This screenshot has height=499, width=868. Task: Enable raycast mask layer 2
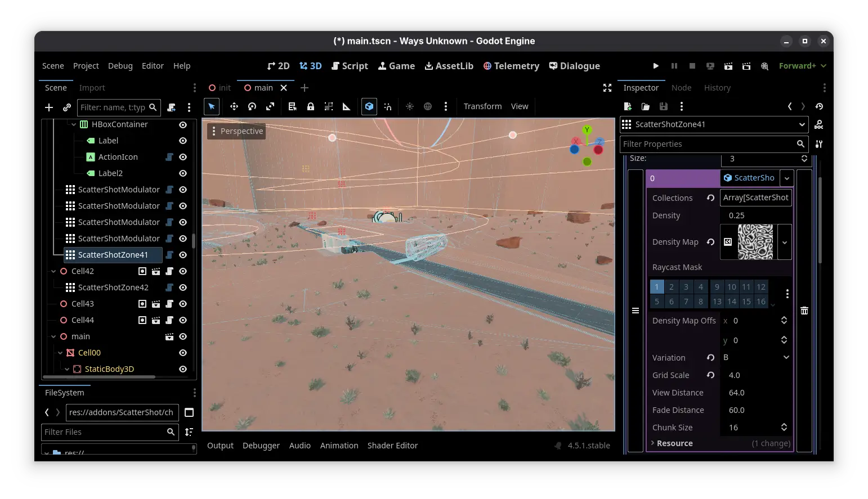pos(672,287)
